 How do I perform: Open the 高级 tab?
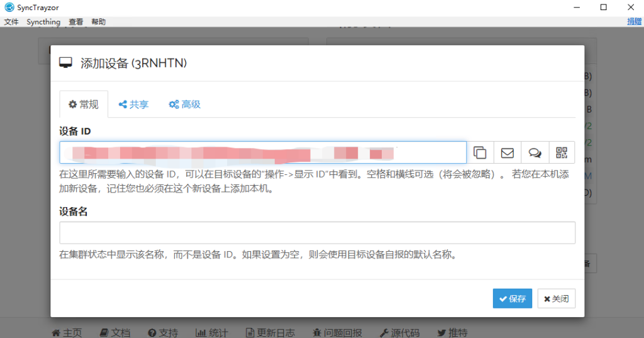point(185,104)
